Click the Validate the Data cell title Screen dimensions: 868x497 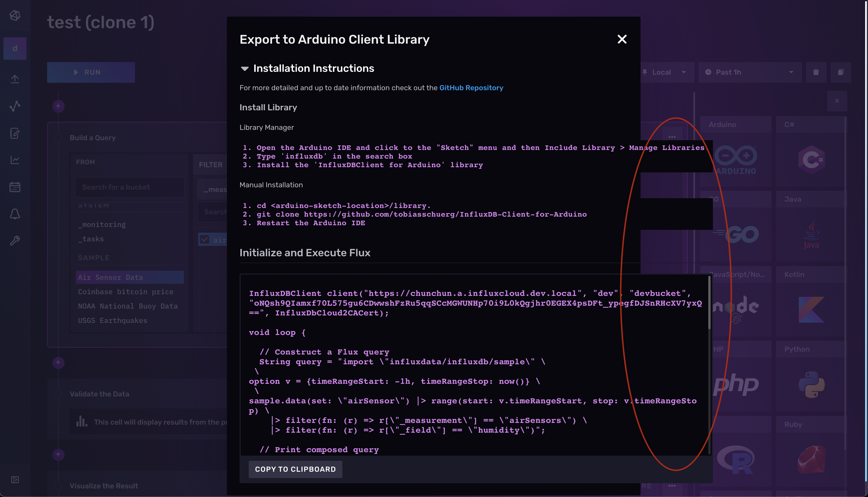(99, 394)
